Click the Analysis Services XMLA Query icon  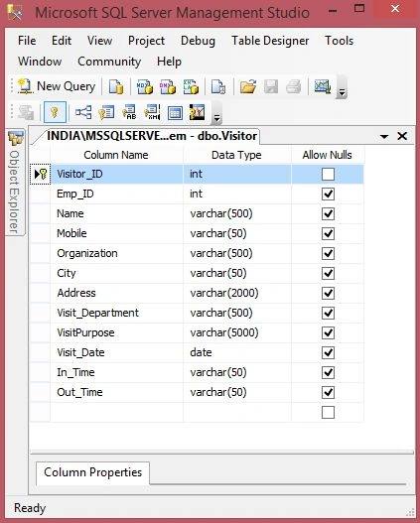point(191,86)
